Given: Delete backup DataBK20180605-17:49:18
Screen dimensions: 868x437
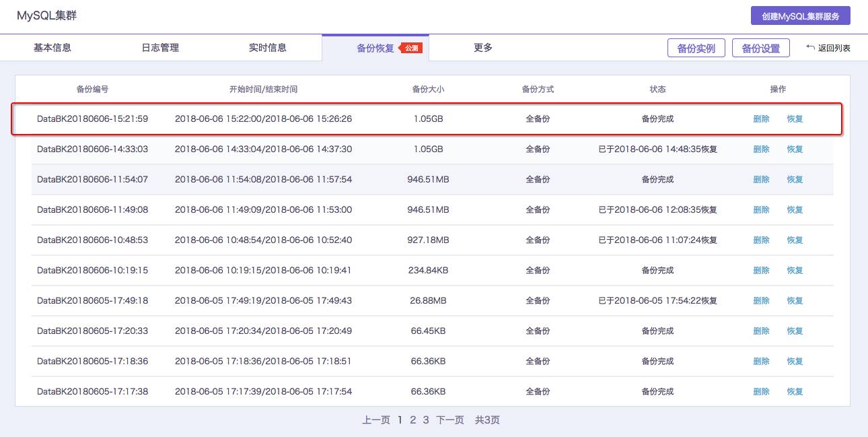Looking at the screenshot, I should point(761,301).
